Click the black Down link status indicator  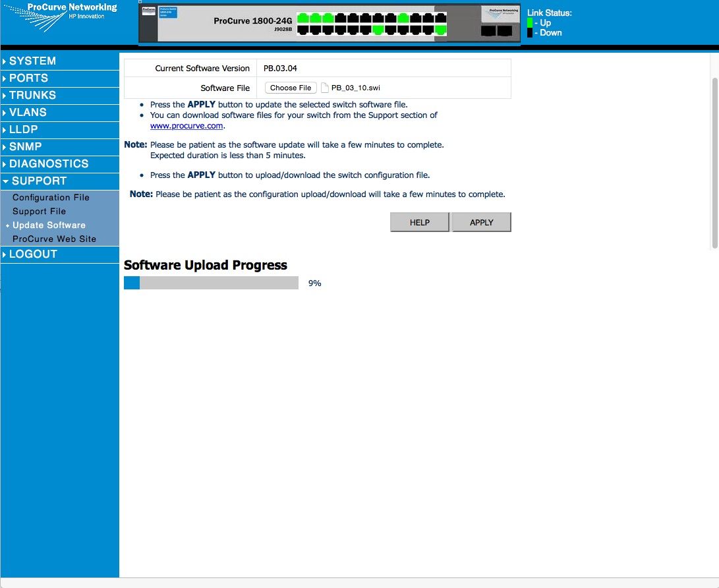click(530, 32)
